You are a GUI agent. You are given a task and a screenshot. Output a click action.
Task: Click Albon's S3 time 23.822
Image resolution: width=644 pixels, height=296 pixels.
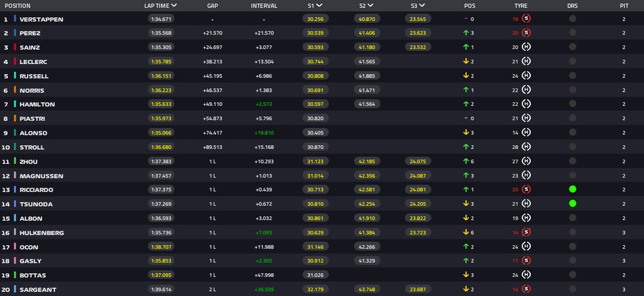click(418, 218)
